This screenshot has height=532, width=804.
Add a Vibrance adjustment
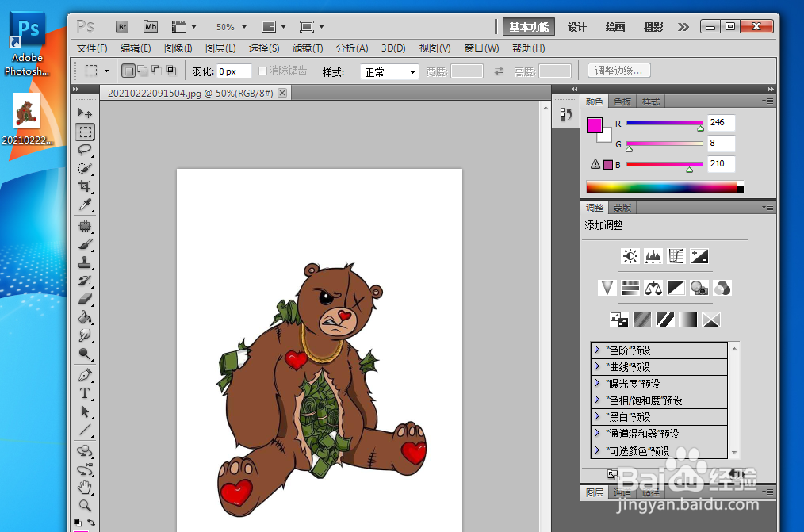pyautogui.click(x=607, y=288)
